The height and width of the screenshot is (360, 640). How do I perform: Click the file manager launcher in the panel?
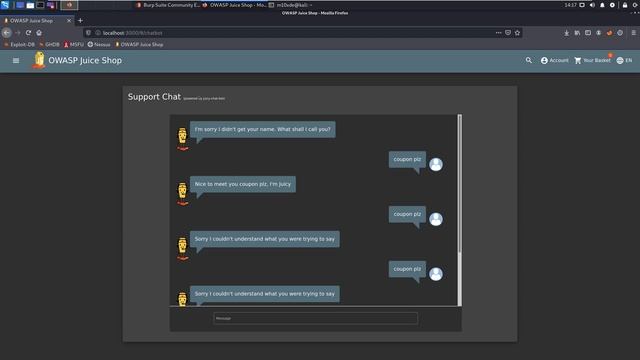[30, 5]
